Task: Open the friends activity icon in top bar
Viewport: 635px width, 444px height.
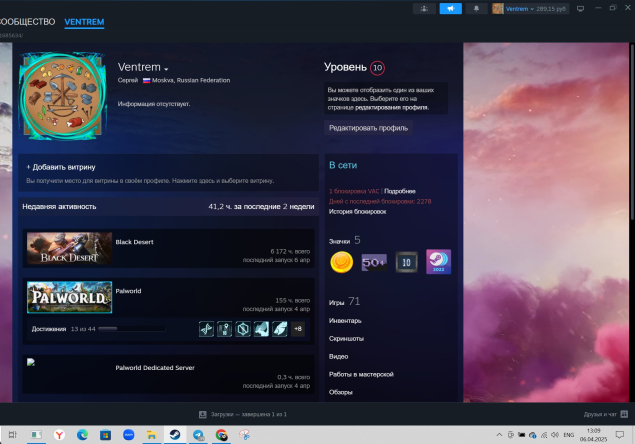Action: click(x=424, y=9)
